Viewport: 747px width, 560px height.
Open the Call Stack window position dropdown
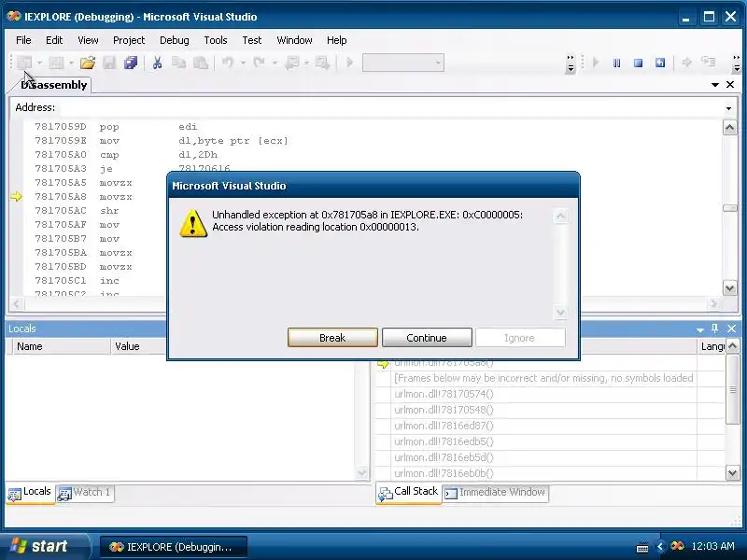point(699,329)
